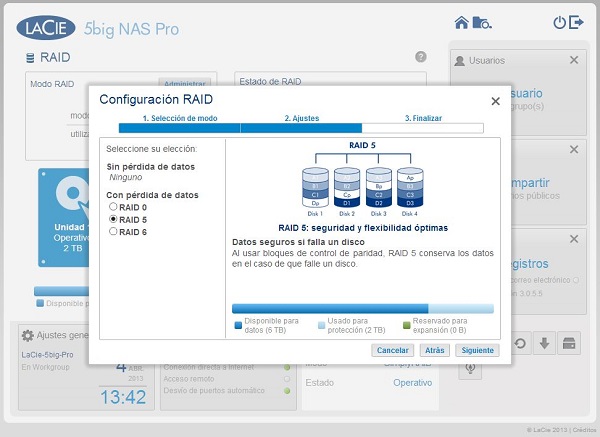Go to step 1. Selección de modo
600x437 pixels.
coord(180,118)
